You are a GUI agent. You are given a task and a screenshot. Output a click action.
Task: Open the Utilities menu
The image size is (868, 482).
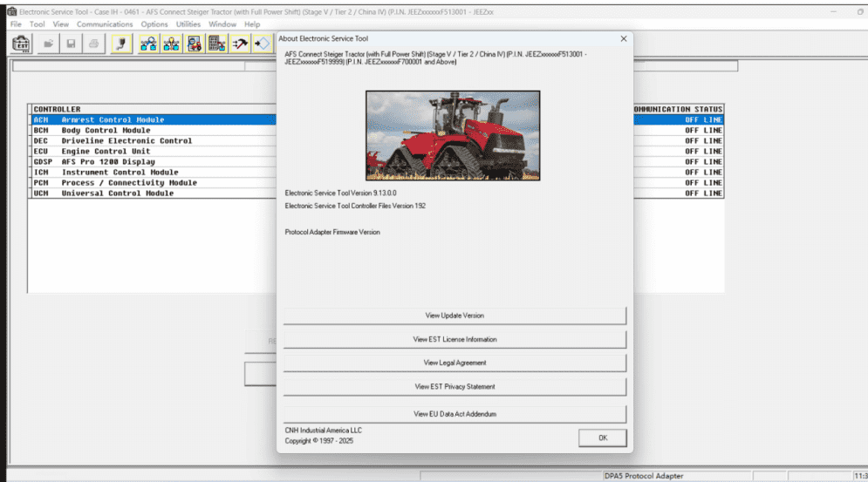pyautogui.click(x=188, y=24)
